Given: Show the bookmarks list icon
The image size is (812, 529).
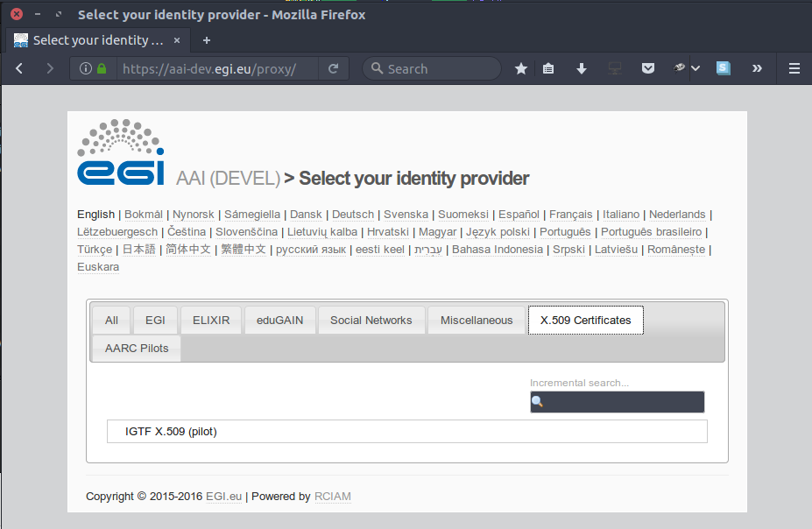Looking at the screenshot, I should (548, 68).
